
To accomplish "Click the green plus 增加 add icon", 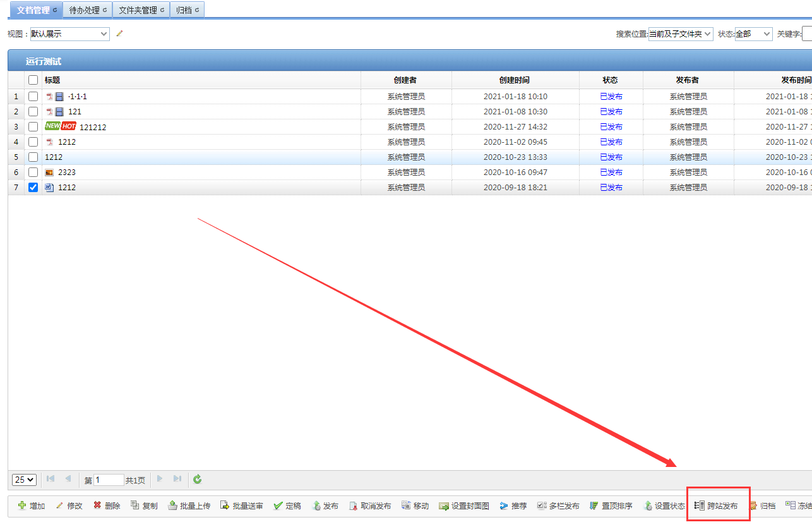I will tap(22, 506).
